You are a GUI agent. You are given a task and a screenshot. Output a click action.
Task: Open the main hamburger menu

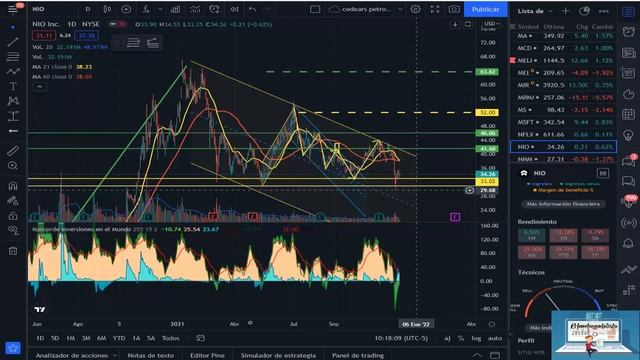[x=13, y=9]
